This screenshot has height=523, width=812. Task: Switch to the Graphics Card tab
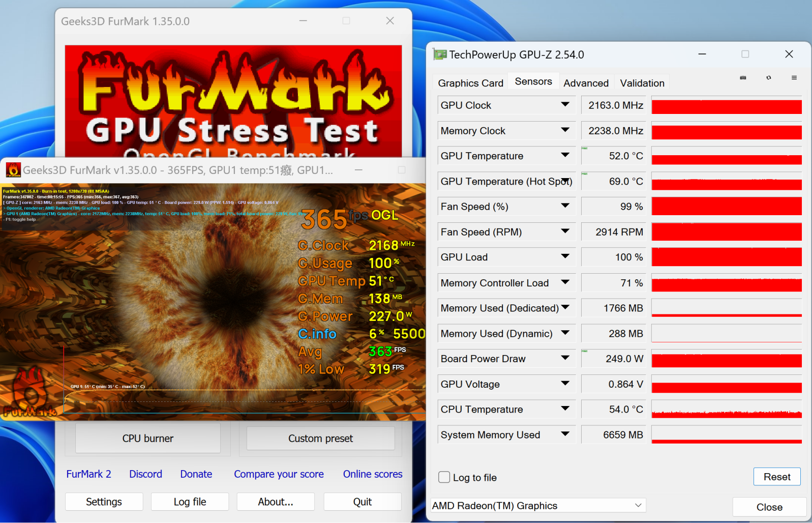coord(470,83)
